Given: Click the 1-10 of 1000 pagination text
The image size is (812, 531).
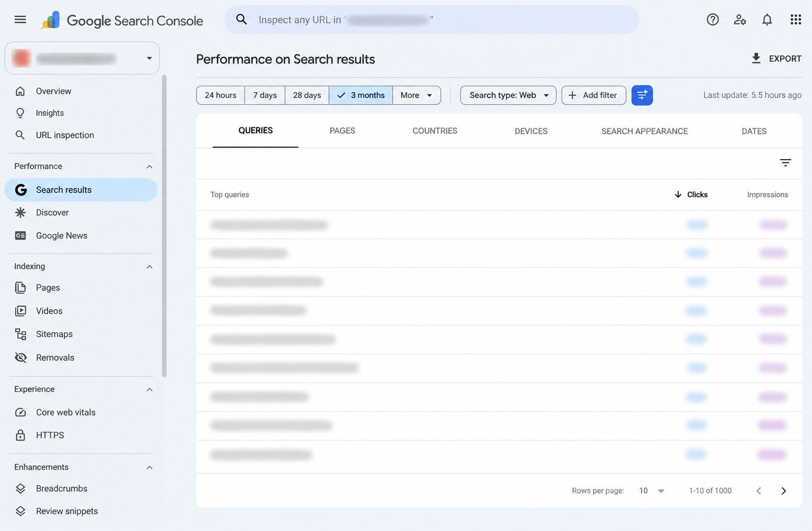Looking at the screenshot, I should point(710,491).
